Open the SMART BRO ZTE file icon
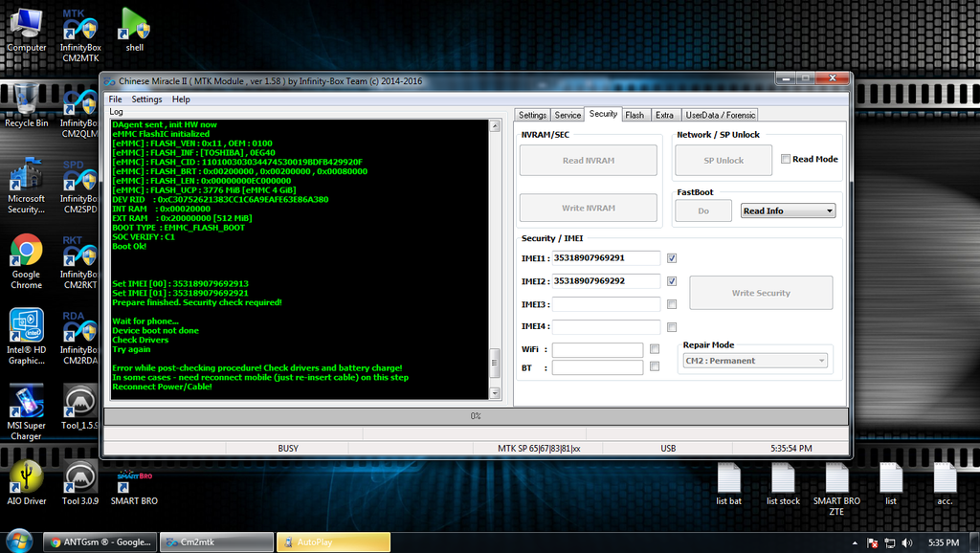 pyautogui.click(x=836, y=489)
